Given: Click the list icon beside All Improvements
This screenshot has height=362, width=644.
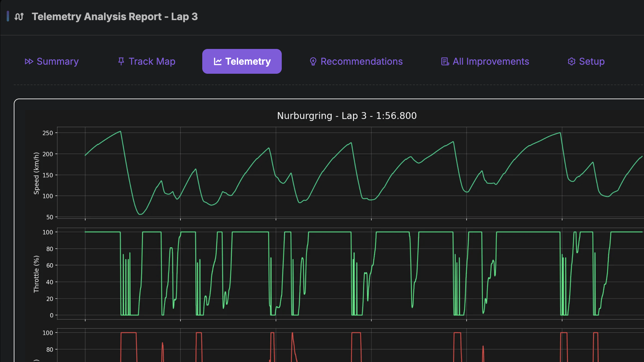Looking at the screenshot, I should 445,62.
